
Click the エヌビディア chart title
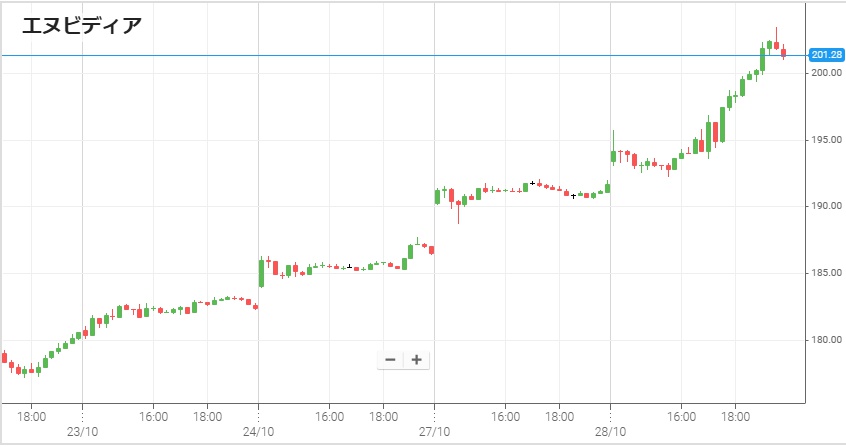click(x=82, y=26)
